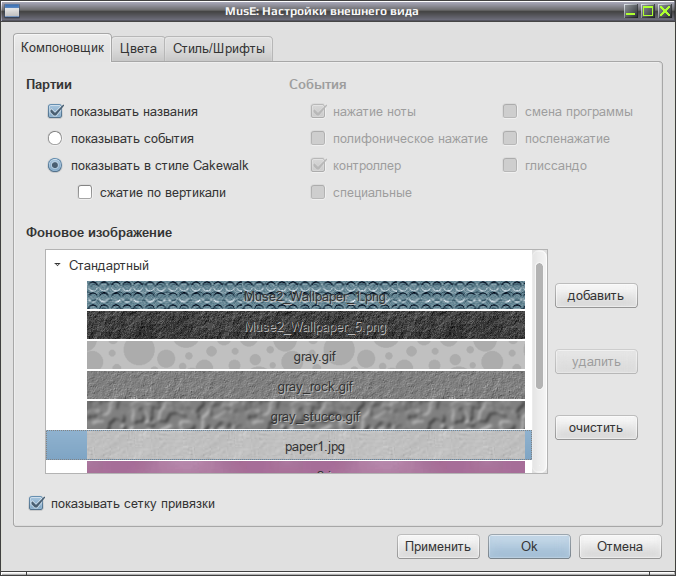Open the Цвета tab
Image resolution: width=676 pixels, height=576 pixels.
pos(138,48)
